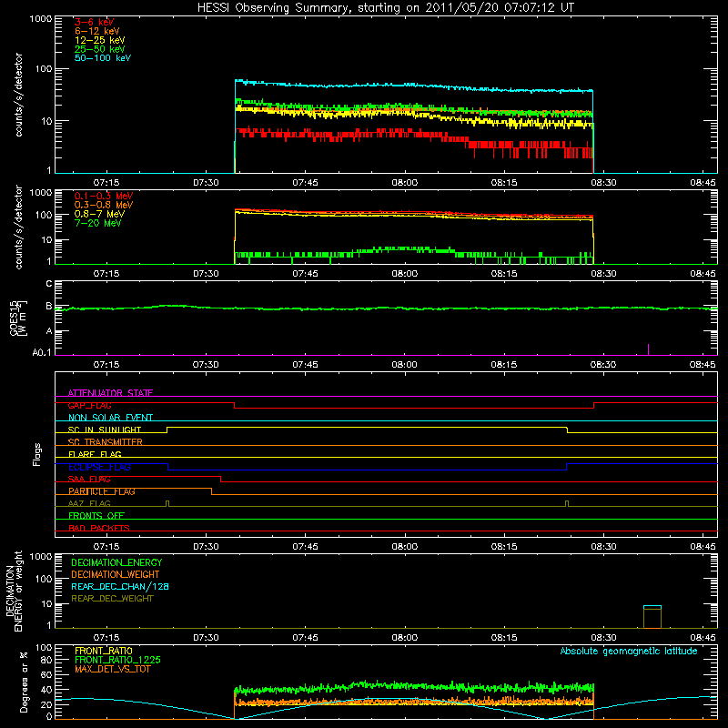Screen dimensions: 728x728
Task: Click the 08:45 tick under the GOES panel
Action: (x=703, y=365)
